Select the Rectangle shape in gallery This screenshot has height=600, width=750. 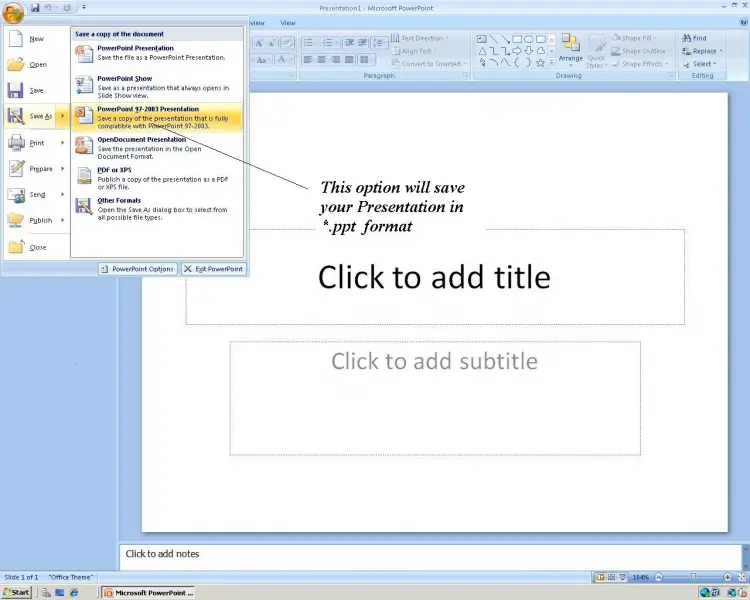click(x=517, y=39)
